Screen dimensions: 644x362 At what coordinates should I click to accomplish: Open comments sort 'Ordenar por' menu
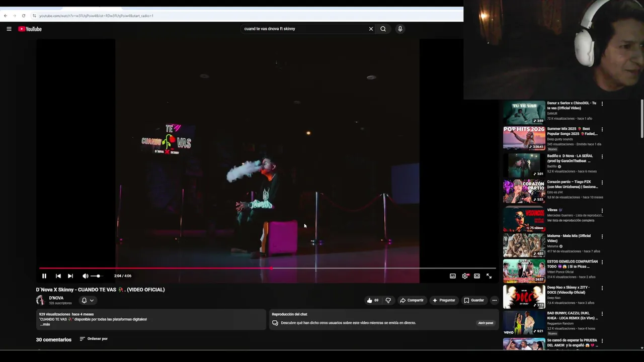pyautogui.click(x=94, y=339)
